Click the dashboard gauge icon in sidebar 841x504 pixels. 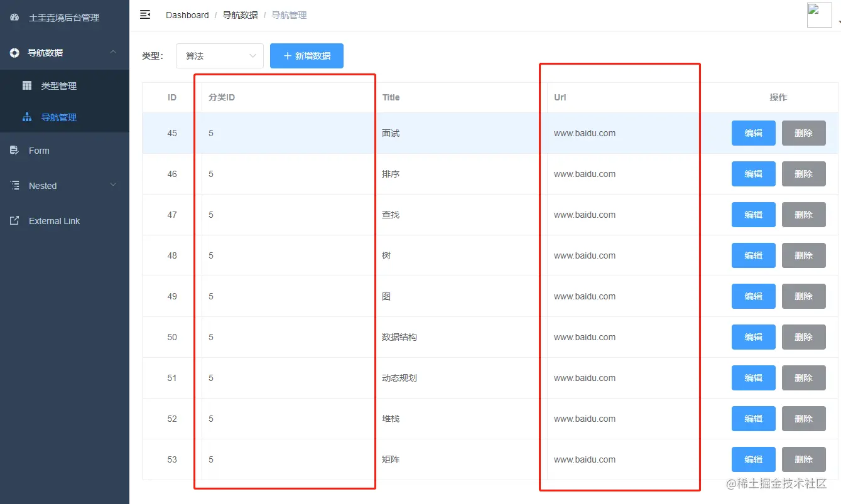14,18
